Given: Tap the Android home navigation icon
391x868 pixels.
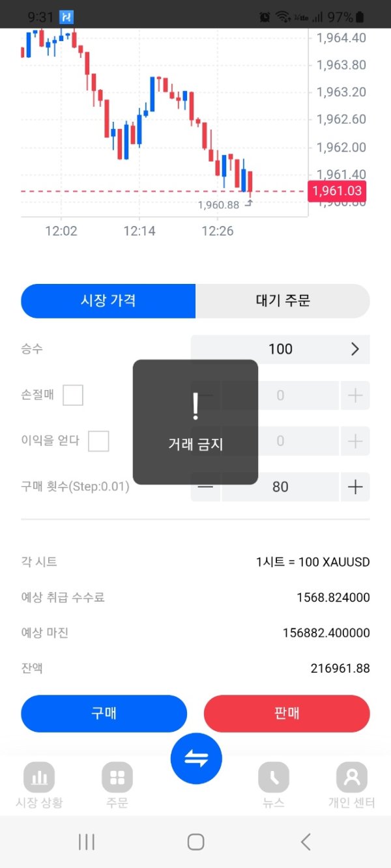Looking at the screenshot, I should [195, 842].
